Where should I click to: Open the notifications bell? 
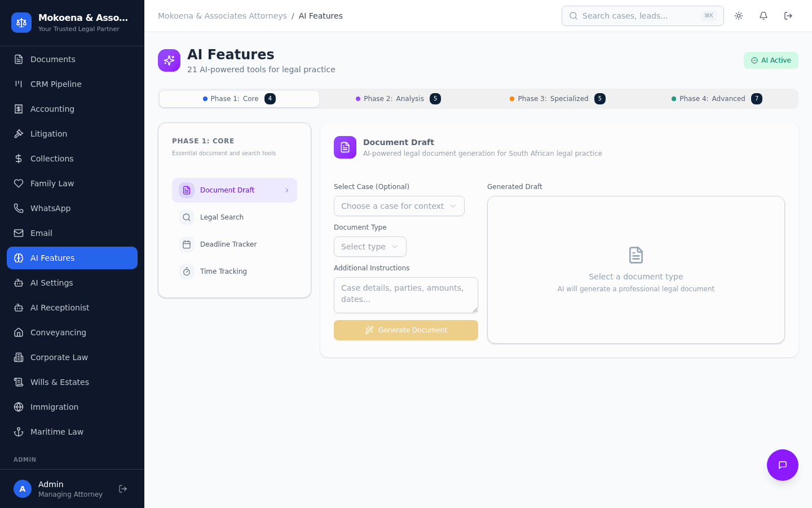764,16
